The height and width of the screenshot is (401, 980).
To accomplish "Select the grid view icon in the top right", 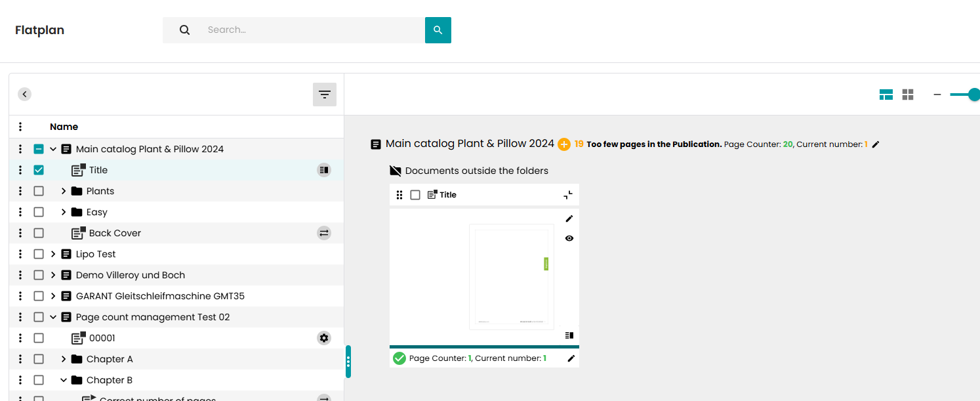I will coord(908,94).
